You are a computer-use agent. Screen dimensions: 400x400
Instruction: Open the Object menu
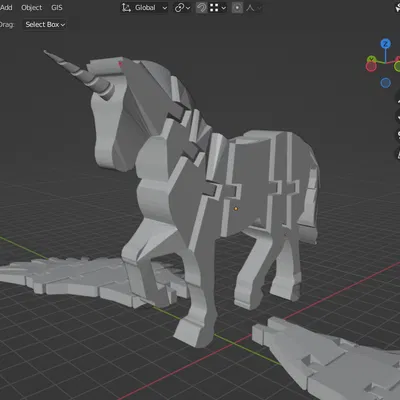click(32, 7)
